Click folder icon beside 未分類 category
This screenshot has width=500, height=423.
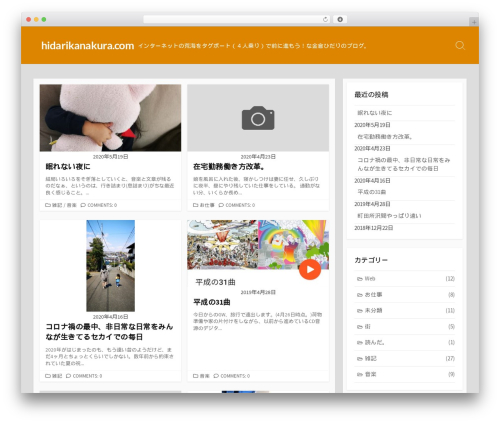point(360,311)
